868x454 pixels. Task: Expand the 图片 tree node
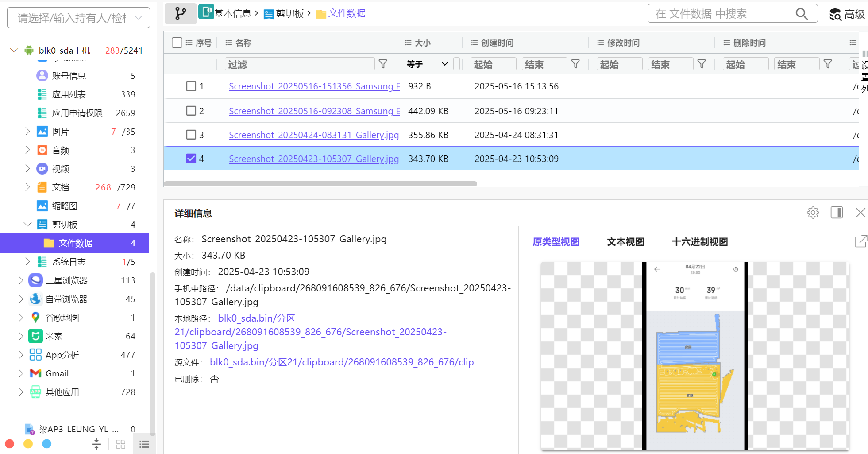(x=27, y=132)
